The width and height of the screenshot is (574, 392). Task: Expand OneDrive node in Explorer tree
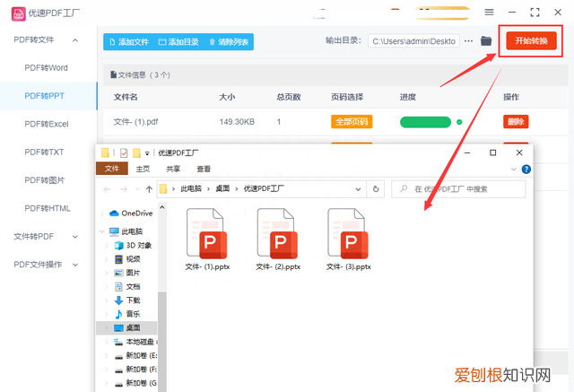point(101,213)
